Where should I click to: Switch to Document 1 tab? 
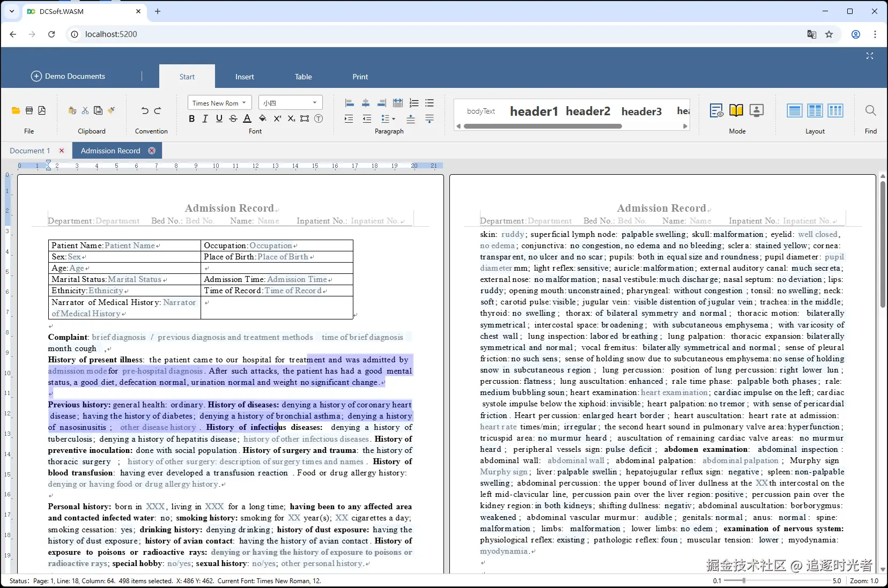[30, 151]
